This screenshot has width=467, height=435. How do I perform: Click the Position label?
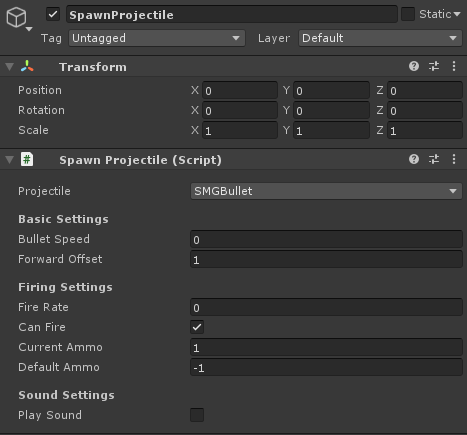40,90
